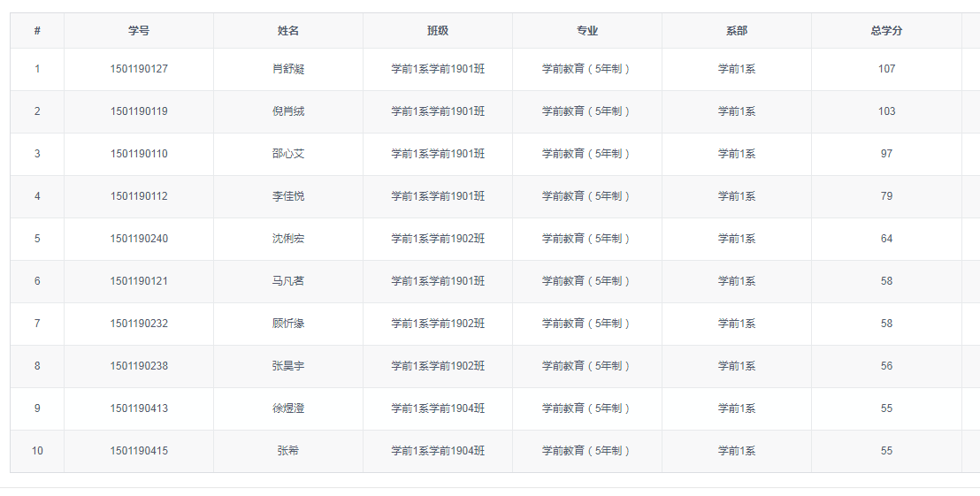Click the student ID 1501190110
This screenshot has width=980, height=496.
[139, 154]
